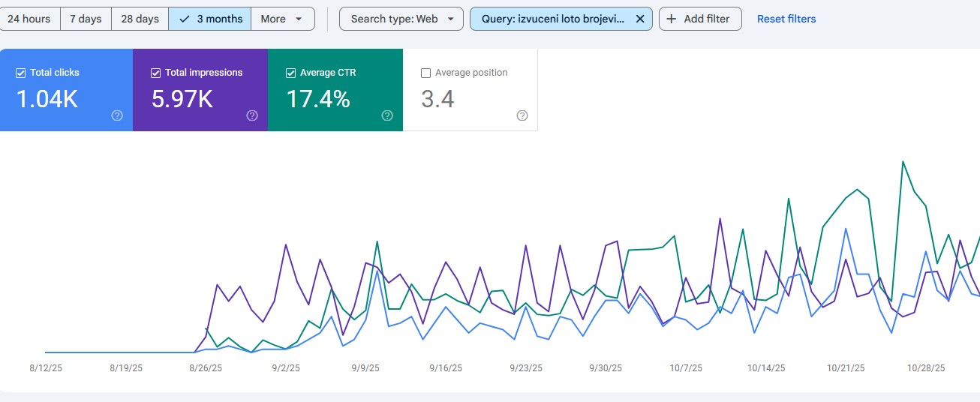The image size is (980, 402).
Task: Click the 9/2/25 date on chart axis
Action: pos(285,368)
